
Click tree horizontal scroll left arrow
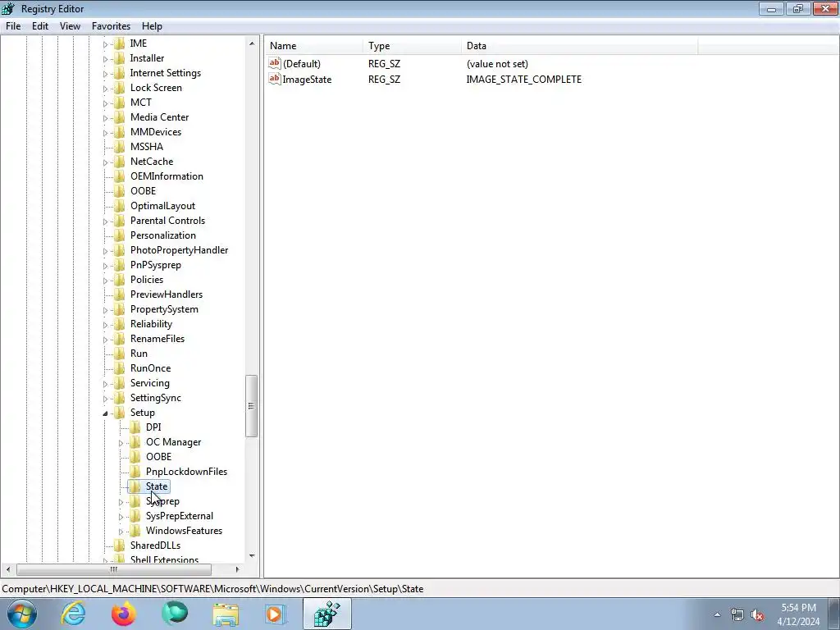(x=7, y=569)
